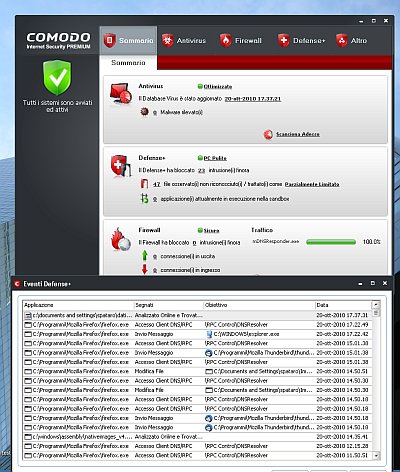Screen dimensions: 400x472
Task: Open the Antivirus tab
Action: [x=184, y=40]
